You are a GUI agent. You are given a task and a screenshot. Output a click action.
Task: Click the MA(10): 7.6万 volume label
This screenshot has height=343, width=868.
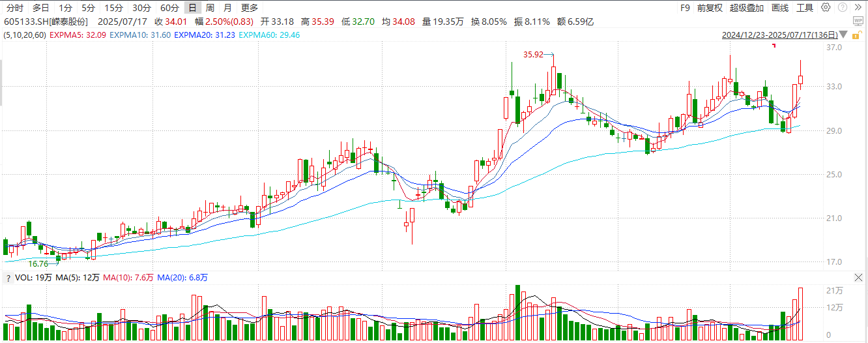[129, 278]
